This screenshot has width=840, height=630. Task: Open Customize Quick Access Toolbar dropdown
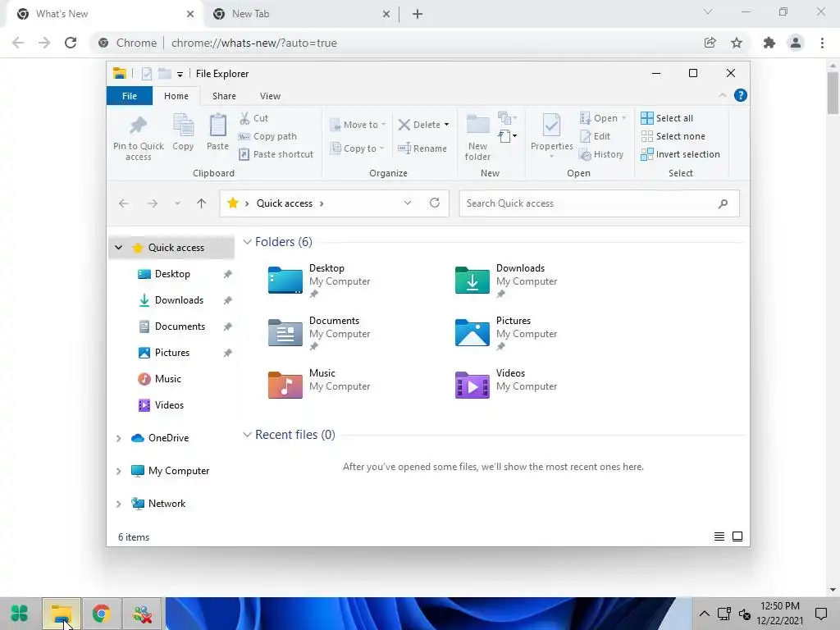click(x=180, y=74)
